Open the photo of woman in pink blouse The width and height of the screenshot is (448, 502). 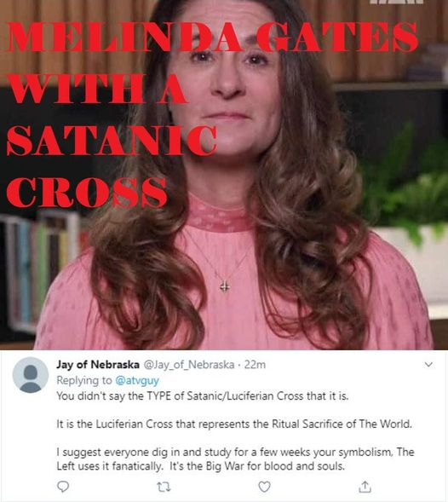(x=224, y=175)
